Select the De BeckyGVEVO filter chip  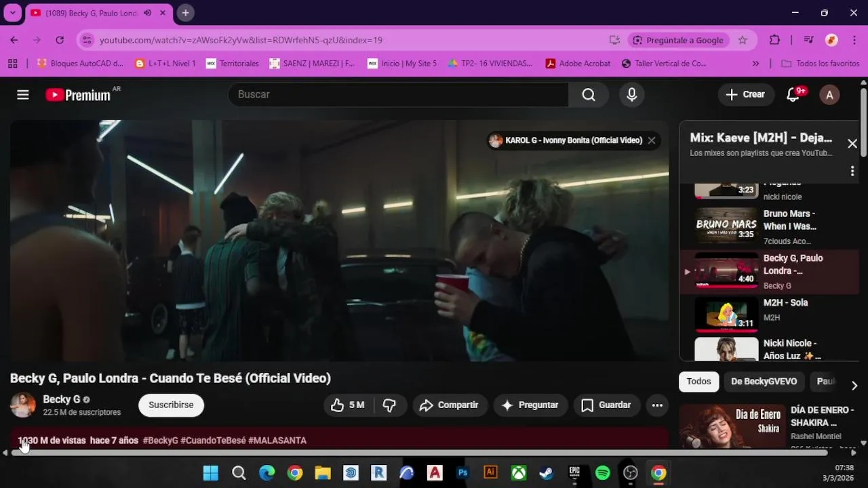tap(764, 382)
